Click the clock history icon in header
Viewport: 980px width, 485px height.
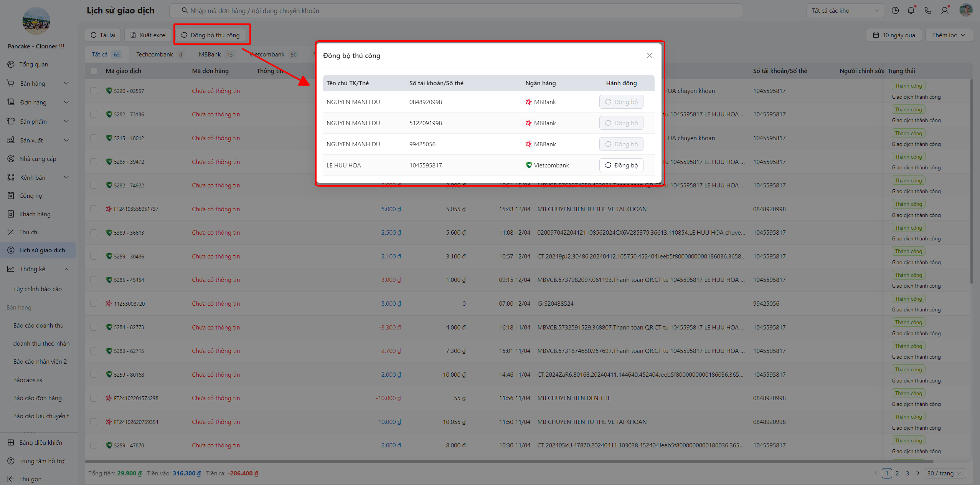pyautogui.click(x=895, y=11)
